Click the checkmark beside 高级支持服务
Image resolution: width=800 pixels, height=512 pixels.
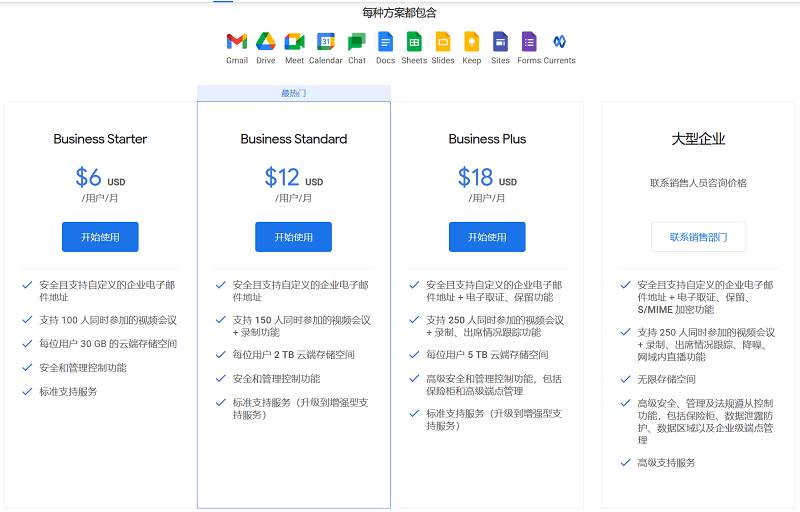(x=626, y=463)
